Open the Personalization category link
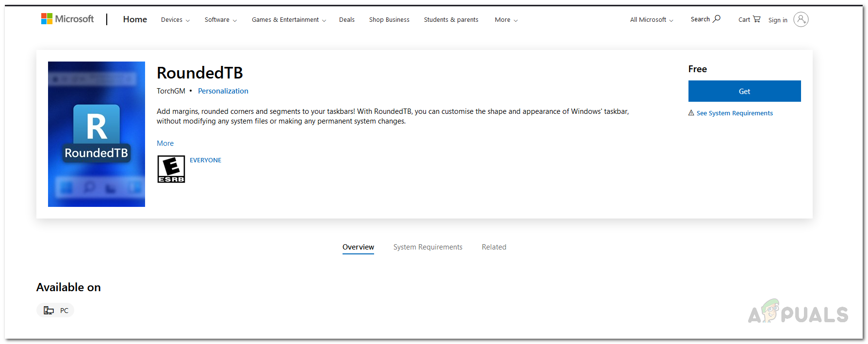This screenshot has height=344, width=868. pos(223,91)
